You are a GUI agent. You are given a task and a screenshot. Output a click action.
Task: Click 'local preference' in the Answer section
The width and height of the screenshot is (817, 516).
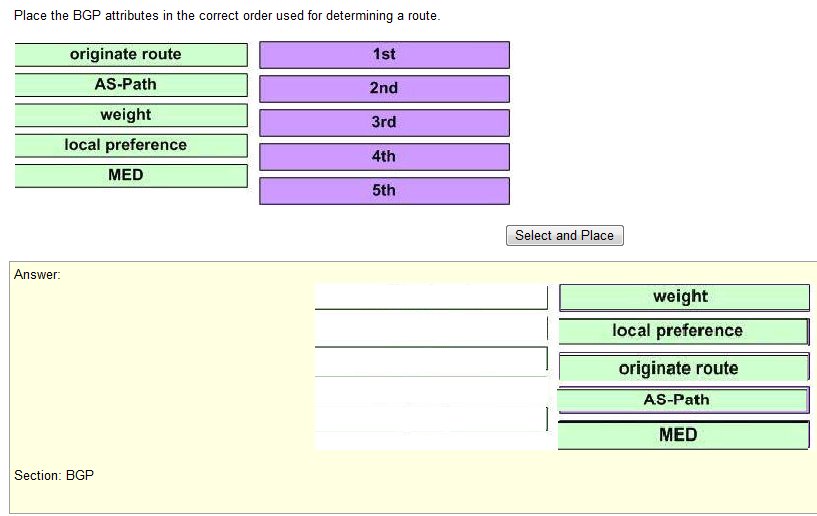click(x=683, y=331)
